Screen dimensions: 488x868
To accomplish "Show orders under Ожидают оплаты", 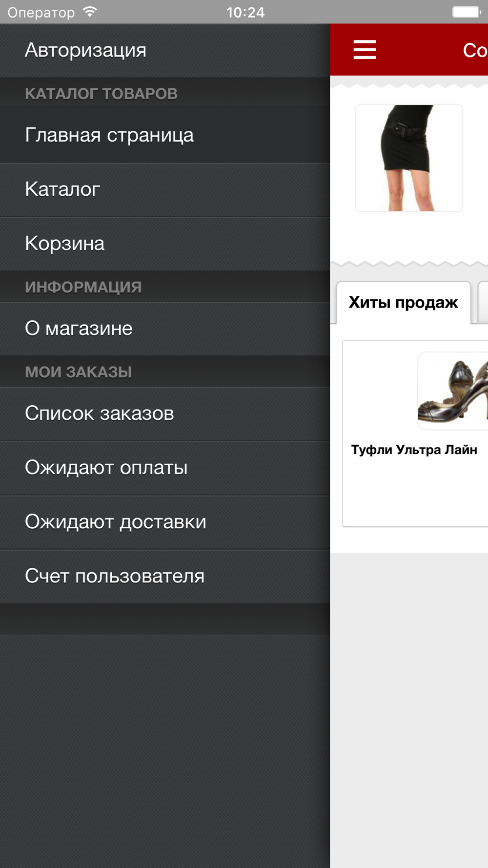I will pos(165,468).
